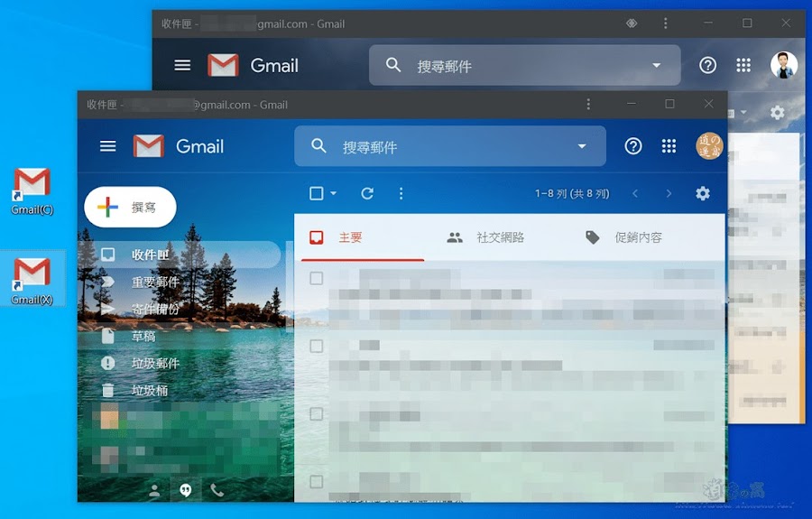The height and width of the screenshot is (519, 812).
Task: Show search options arrow in back window
Action: click(656, 66)
